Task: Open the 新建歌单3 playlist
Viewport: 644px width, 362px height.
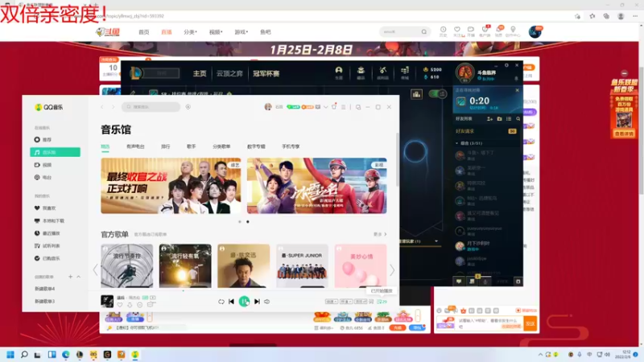Action: (45, 301)
